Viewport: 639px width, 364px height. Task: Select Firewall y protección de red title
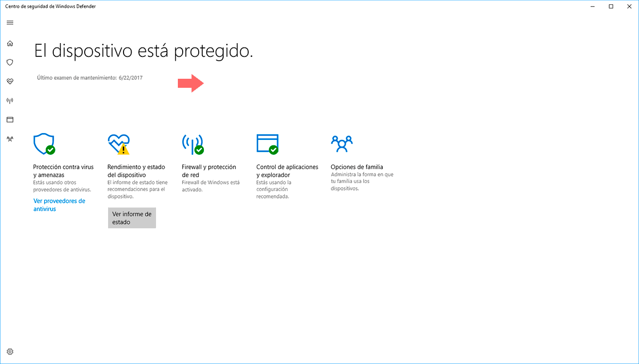click(x=209, y=171)
